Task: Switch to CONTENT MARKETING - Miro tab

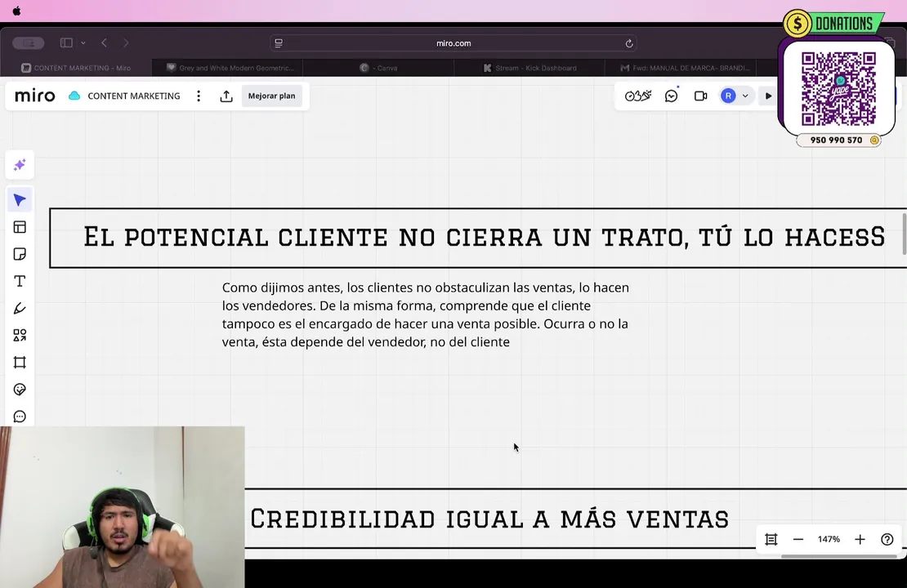Action: pos(76,68)
